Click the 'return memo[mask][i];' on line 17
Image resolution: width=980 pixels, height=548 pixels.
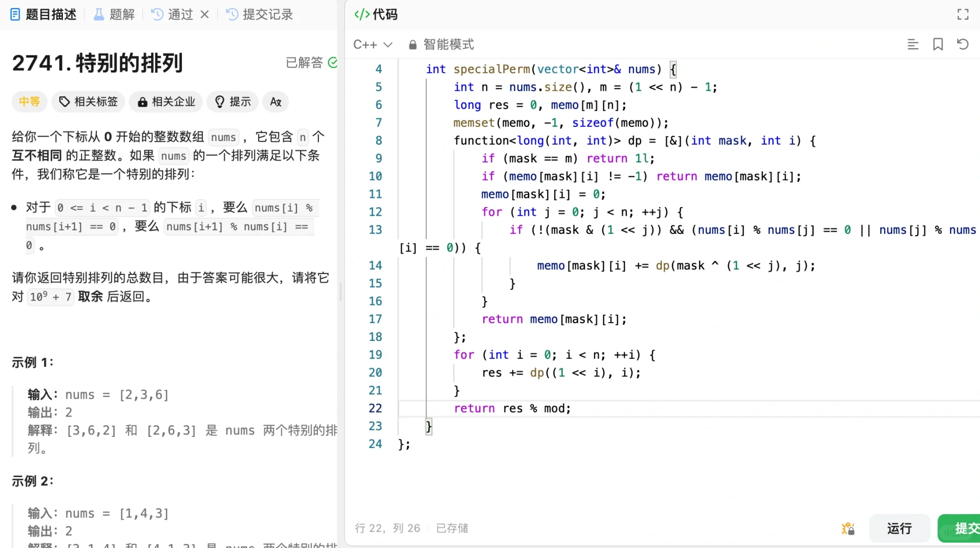pos(554,319)
